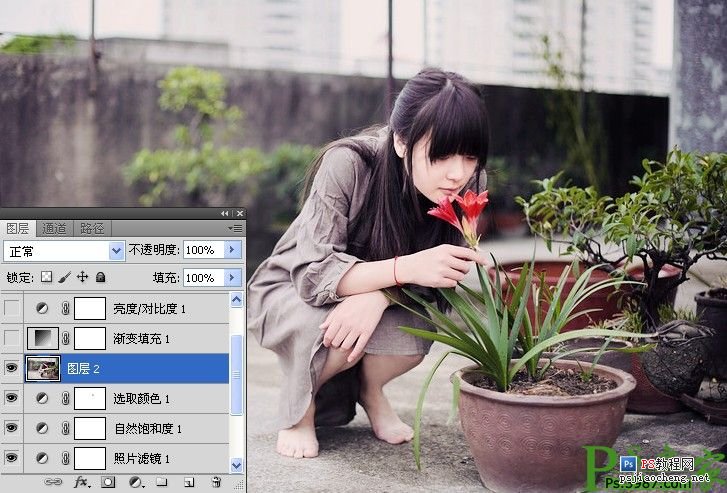
Task: Hide 图层 2 using its eye icon
Action: (x=12, y=368)
